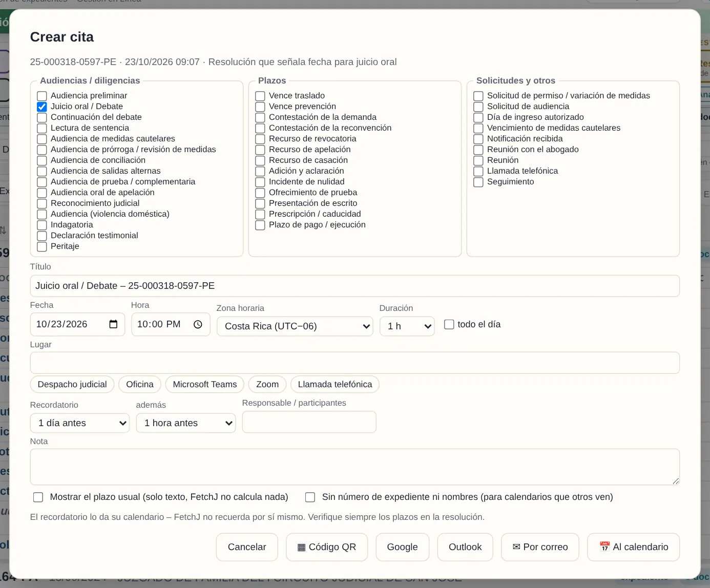Open the Duración dropdown
The width and height of the screenshot is (710, 588).
coord(407,326)
